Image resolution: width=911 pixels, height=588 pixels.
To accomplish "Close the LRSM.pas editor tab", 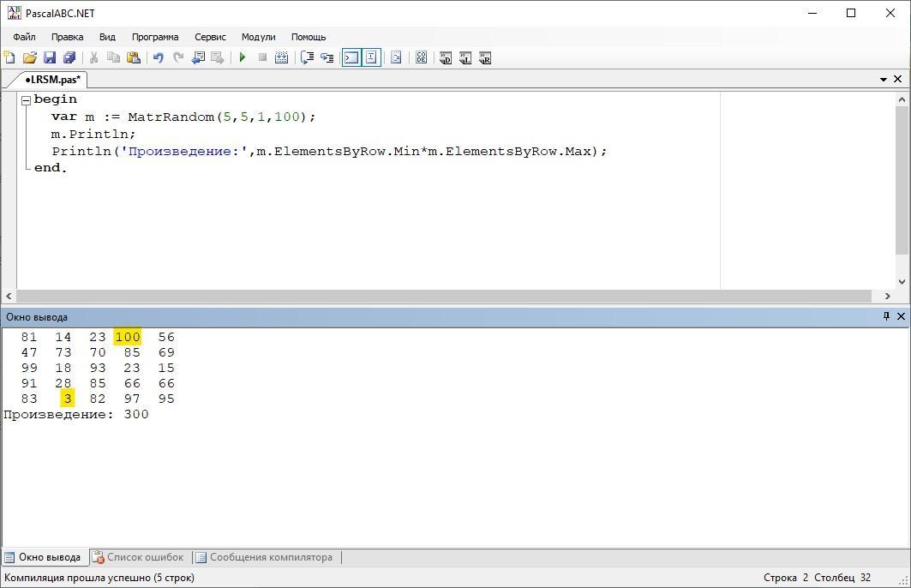I will (x=897, y=79).
